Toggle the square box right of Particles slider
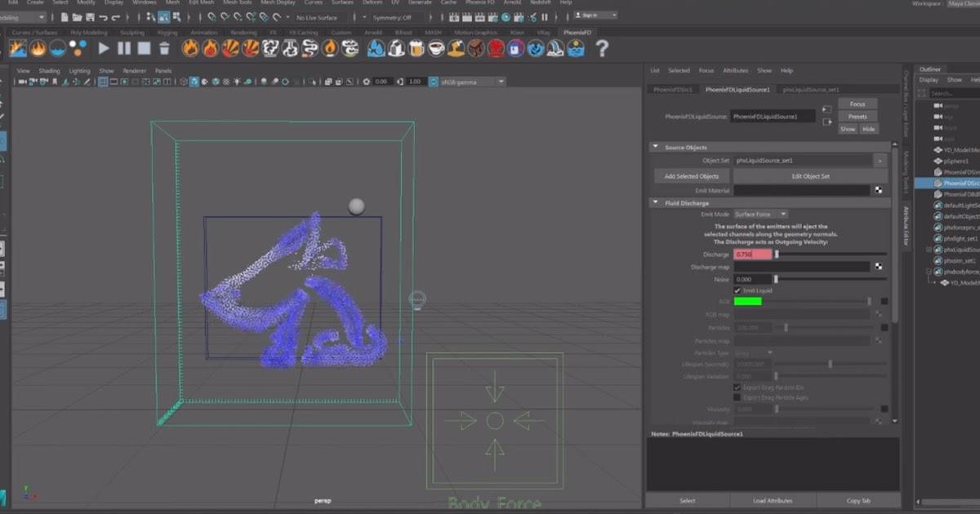Viewport: 980px width, 514px height. (884, 328)
